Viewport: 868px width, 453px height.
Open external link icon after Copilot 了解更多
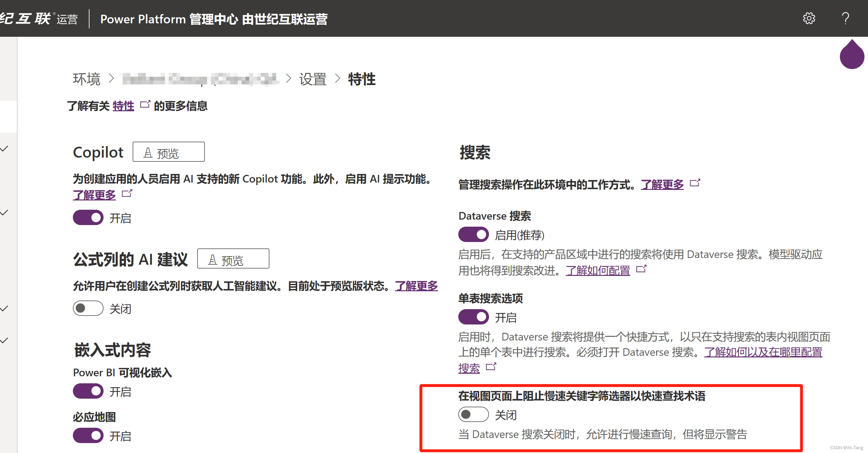click(127, 193)
